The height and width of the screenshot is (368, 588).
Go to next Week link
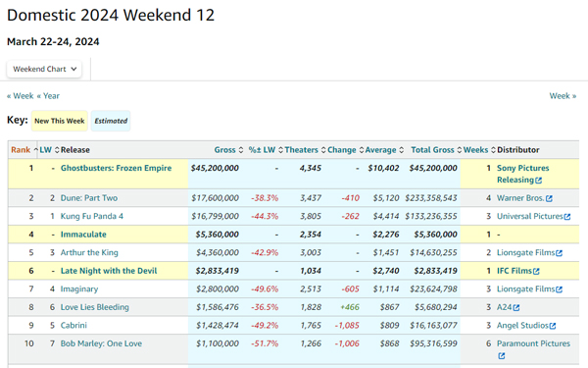(563, 96)
